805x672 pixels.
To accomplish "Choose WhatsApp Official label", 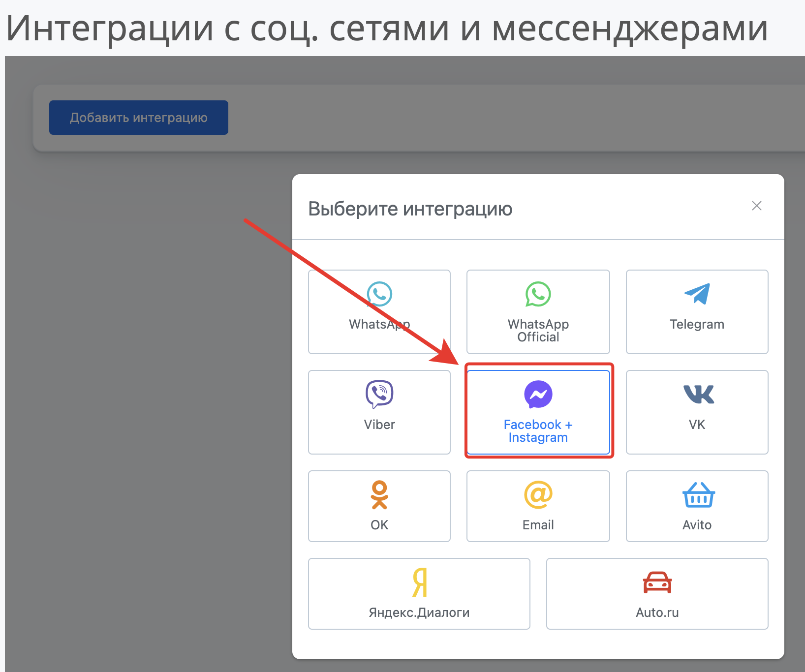I will click(538, 331).
